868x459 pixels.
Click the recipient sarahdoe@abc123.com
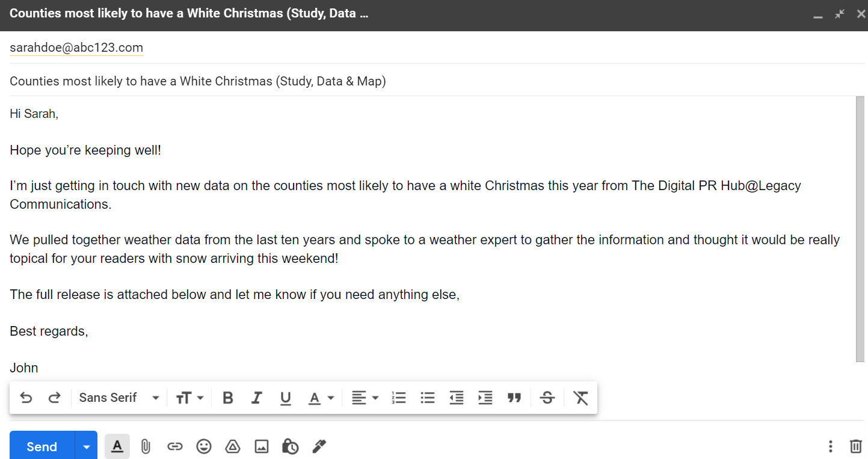click(x=76, y=48)
